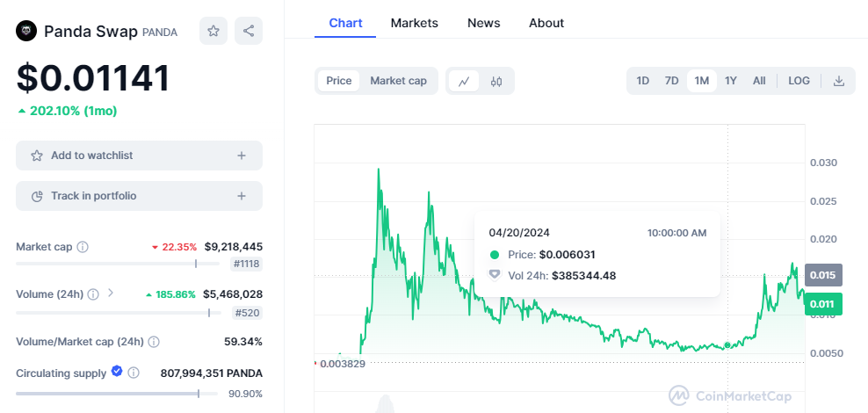This screenshot has height=413, width=868.
Task: Click the 185.86% volume change
Action: pos(170,294)
